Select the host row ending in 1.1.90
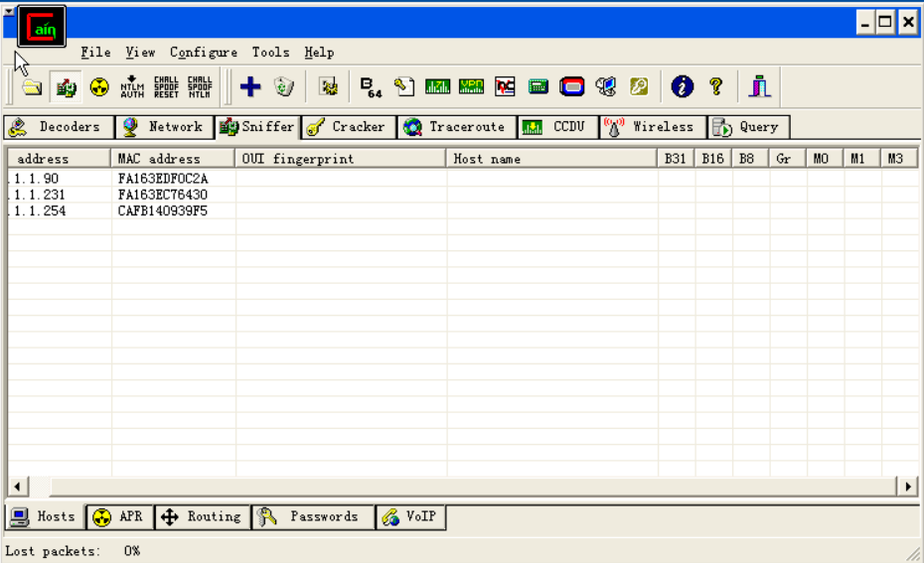924x563 pixels. pyautogui.click(x=463, y=179)
